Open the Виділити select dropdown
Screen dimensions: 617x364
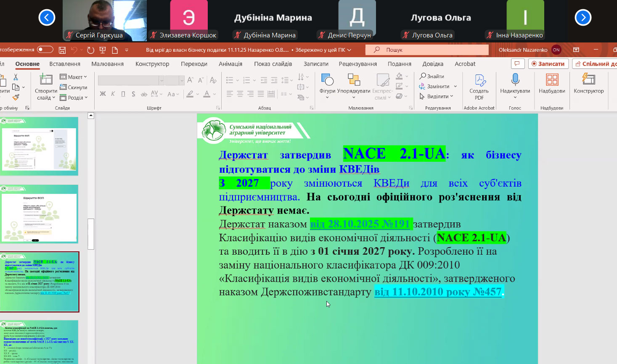(437, 96)
